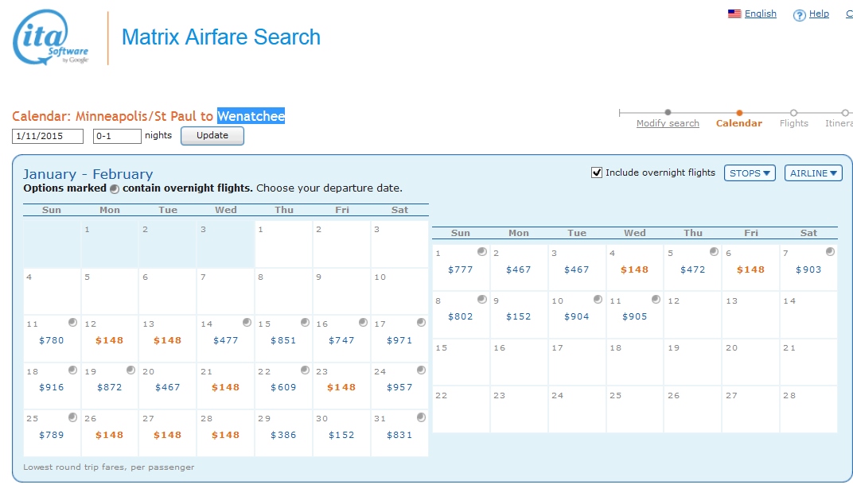This screenshot has height=504, width=853.
Task: Uncheck Include overnight flights checkbox
Action: click(x=597, y=173)
